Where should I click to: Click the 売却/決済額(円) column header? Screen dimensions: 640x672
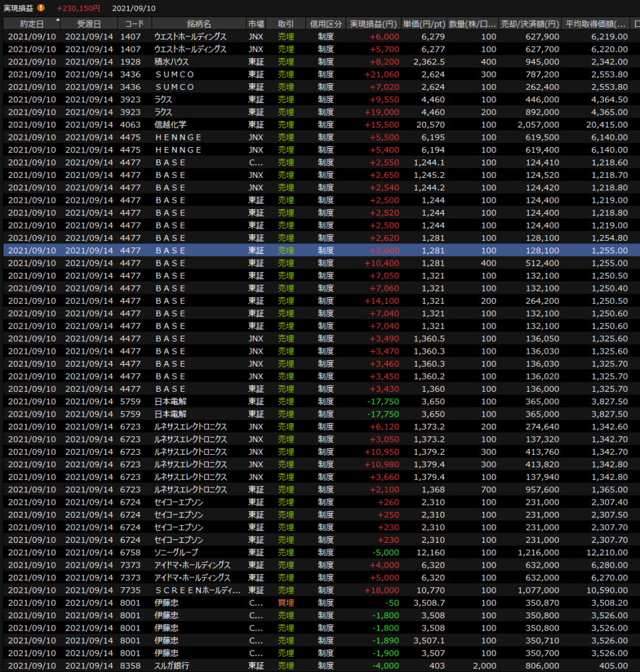pos(530,24)
